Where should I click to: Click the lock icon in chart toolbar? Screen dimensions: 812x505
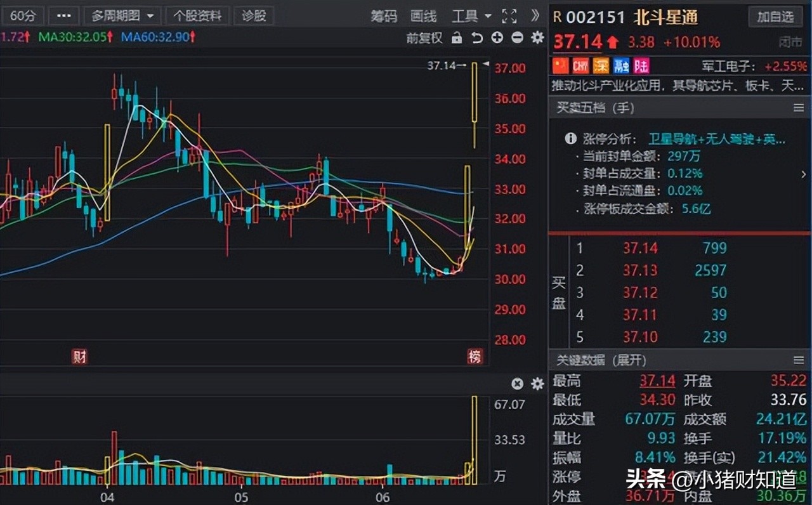(x=457, y=39)
